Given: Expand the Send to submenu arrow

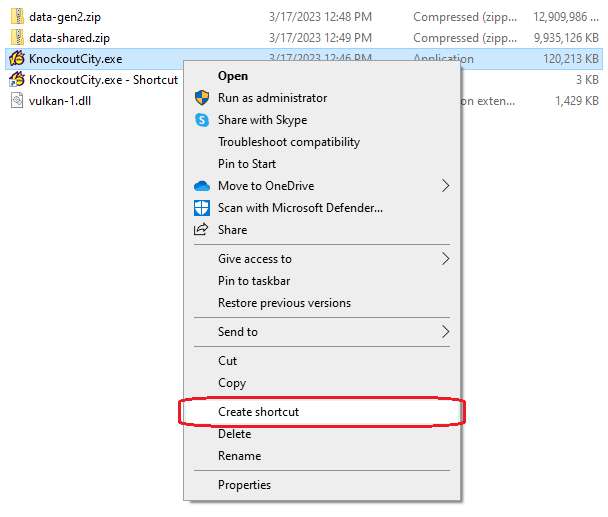Looking at the screenshot, I should click(445, 332).
